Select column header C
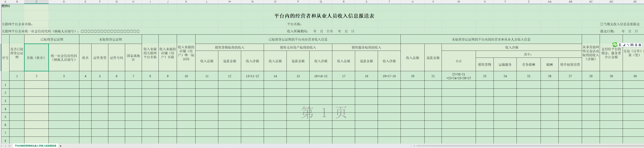The image size is (644, 148). pos(36,2)
